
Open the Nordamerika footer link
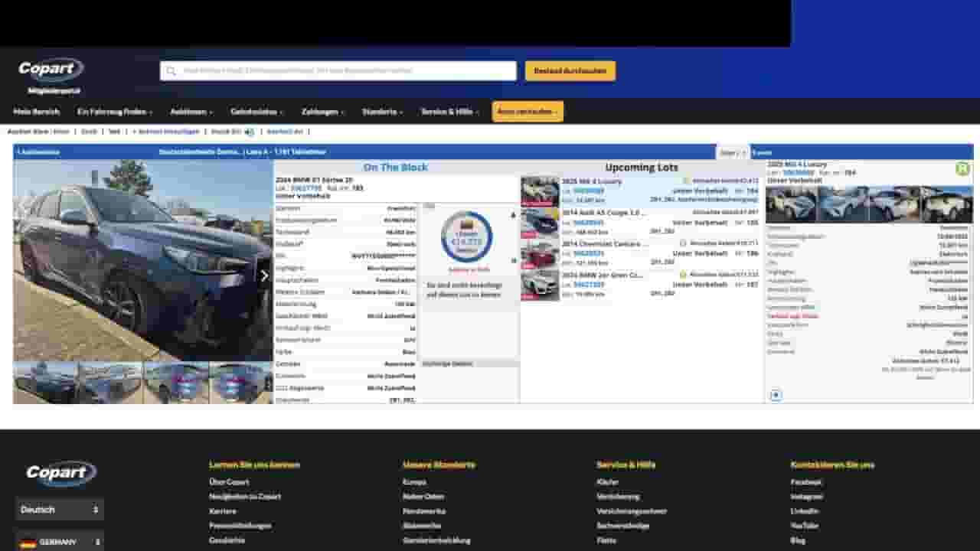click(424, 511)
